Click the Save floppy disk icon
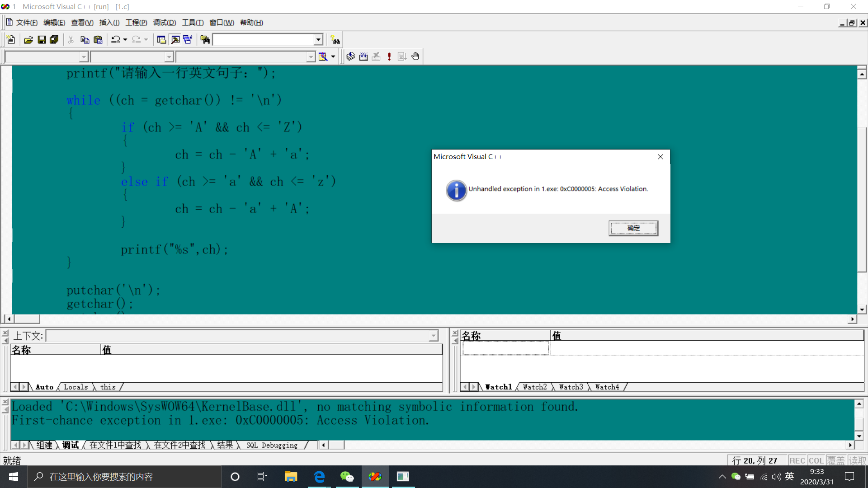 tap(42, 40)
